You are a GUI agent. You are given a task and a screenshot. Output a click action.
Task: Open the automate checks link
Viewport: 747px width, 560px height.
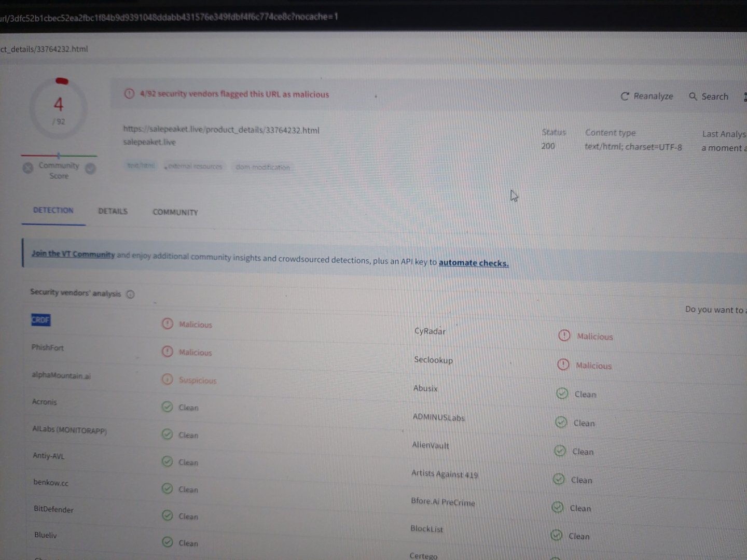coord(474,263)
